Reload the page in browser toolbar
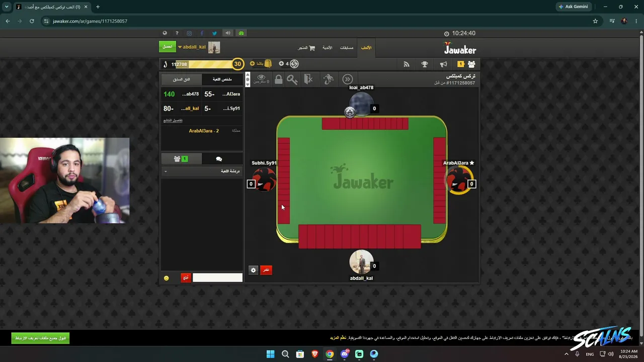The image size is (644, 362). [32, 21]
